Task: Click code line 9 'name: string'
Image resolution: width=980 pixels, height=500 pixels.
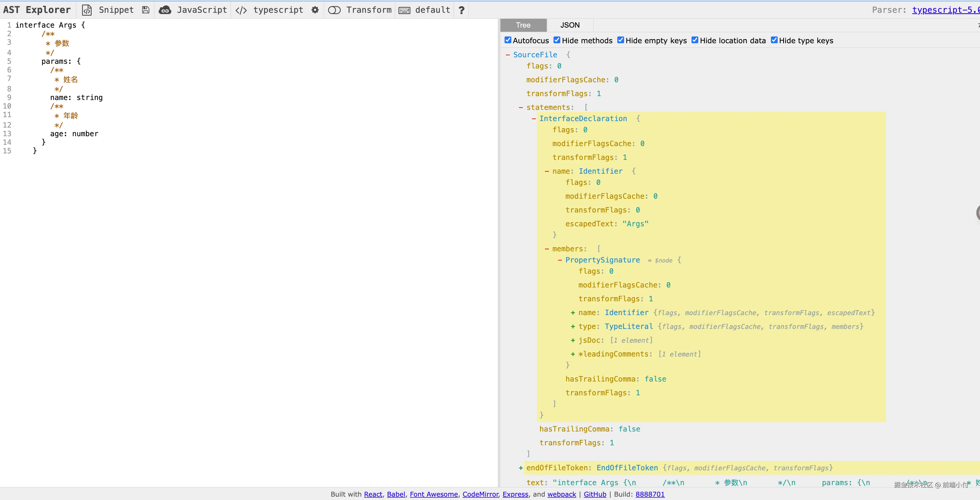Action: pos(76,97)
